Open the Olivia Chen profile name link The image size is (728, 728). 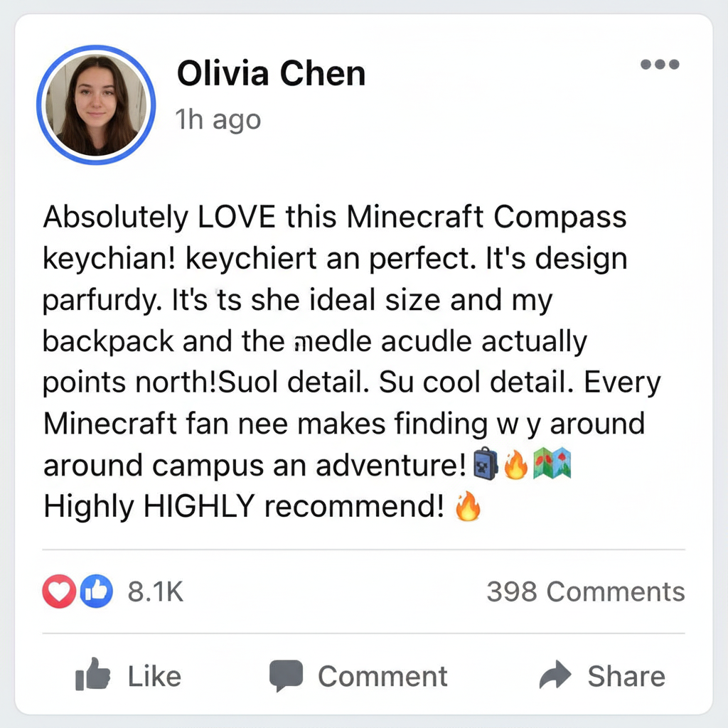(x=271, y=74)
